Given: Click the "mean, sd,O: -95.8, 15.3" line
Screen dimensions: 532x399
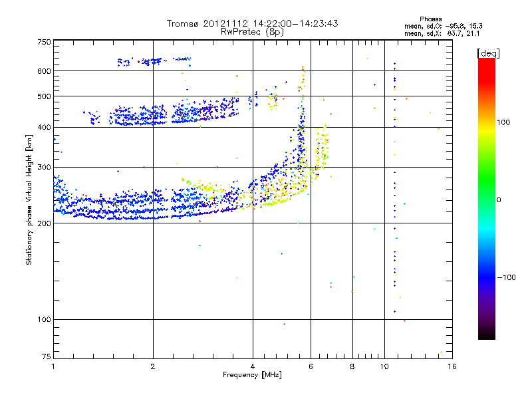Looking at the screenshot, I should (443, 26).
